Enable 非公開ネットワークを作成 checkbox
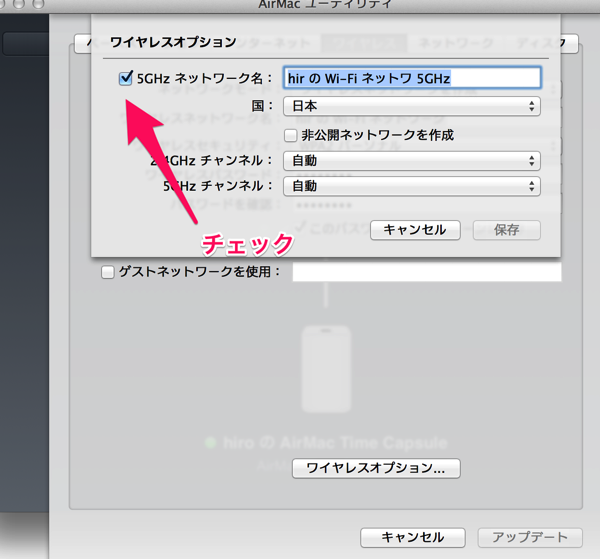 pos(291,134)
